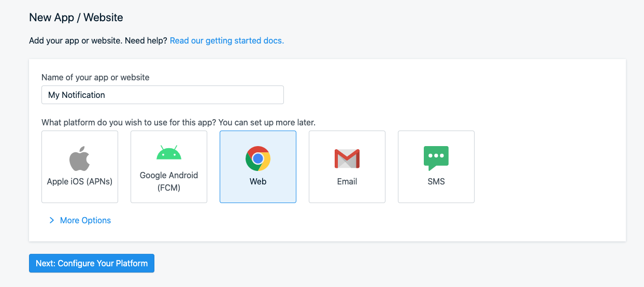
Task: Click the green Android robot icon
Action: point(169,153)
